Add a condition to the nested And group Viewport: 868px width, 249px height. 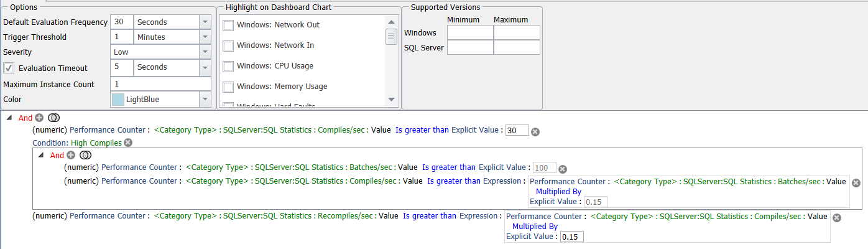click(71, 155)
